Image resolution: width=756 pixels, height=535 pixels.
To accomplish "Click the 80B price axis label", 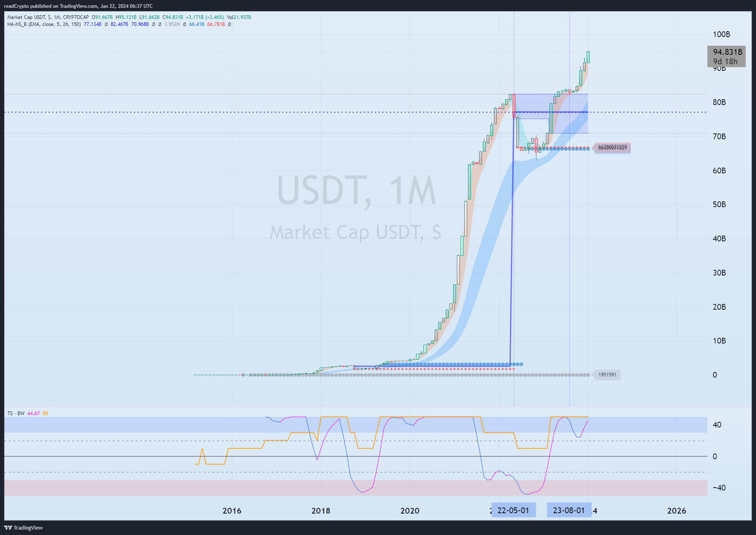I will 719,102.
